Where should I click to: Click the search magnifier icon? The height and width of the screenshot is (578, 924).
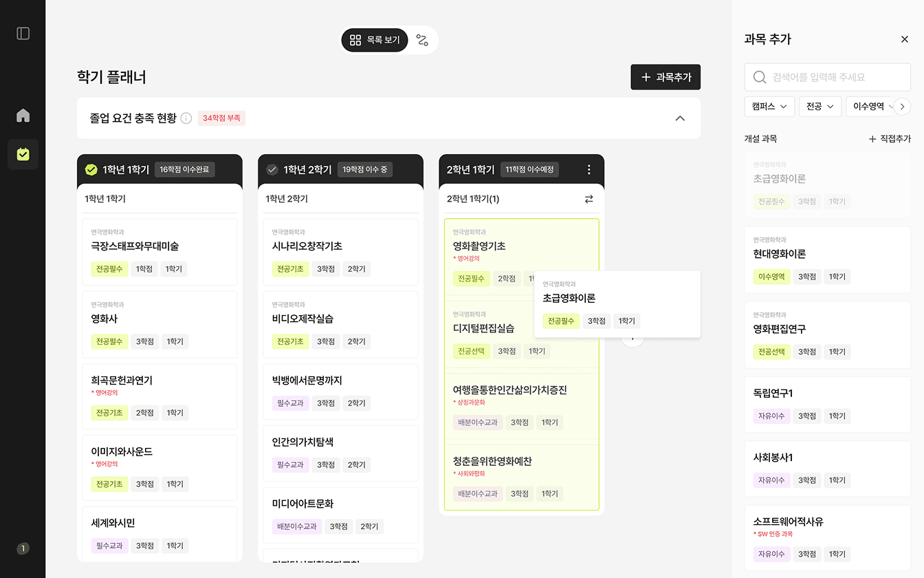pyautogui.click(x=760, y=77)
